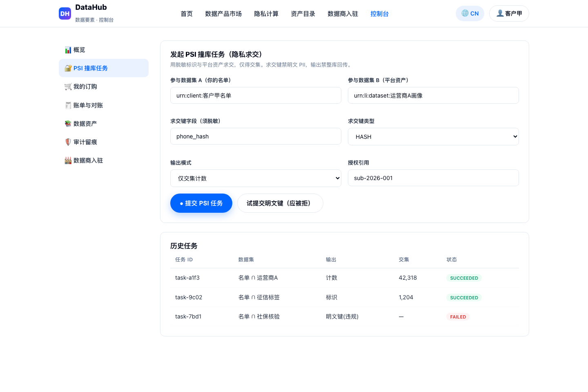The width and height of the screenshot is (588, 392).
Task: Click the shield icon next to 审计留痕
Action: [x=68, y=142]
